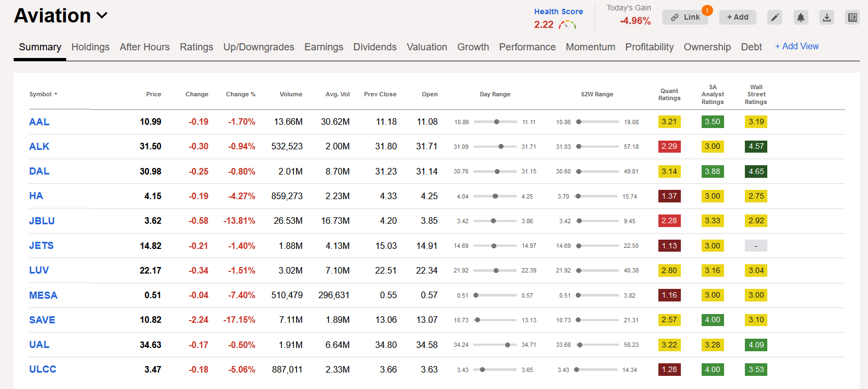Image resolution: width=868 pixels, height=389 pixels.
Task: Click MESA volume 510,479
Action: click(x=287, y=295)
